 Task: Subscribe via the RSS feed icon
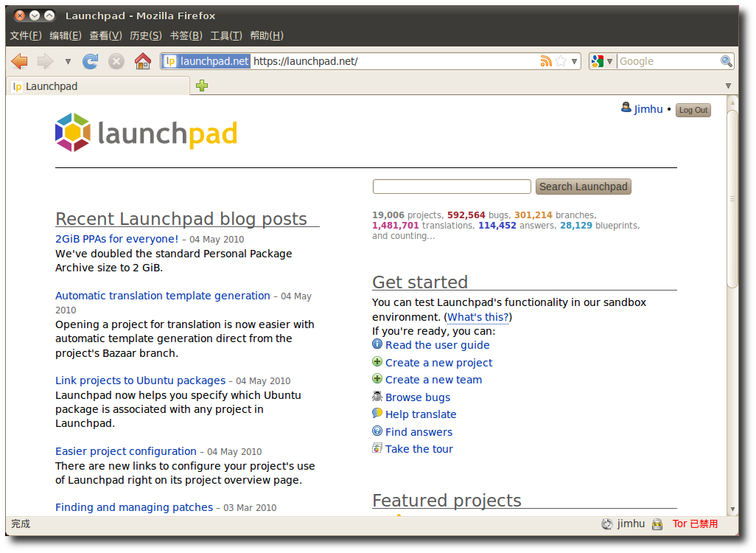tap(546, 61)
